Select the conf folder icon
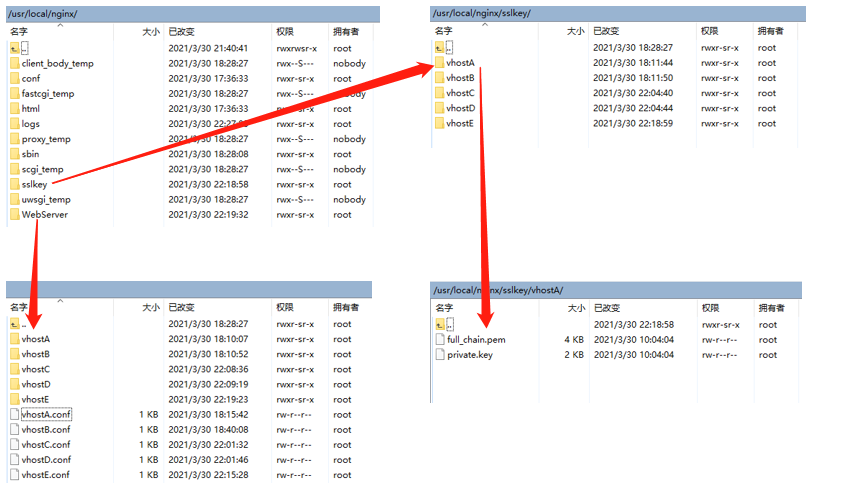 click(15, 79)
